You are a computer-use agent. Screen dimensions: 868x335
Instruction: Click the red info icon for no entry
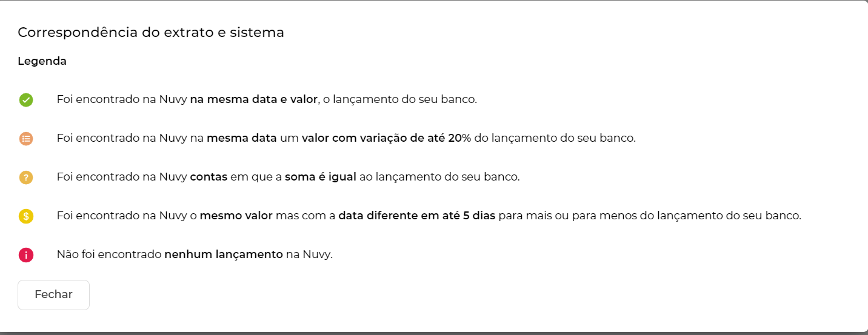click(x=25, y=255)
